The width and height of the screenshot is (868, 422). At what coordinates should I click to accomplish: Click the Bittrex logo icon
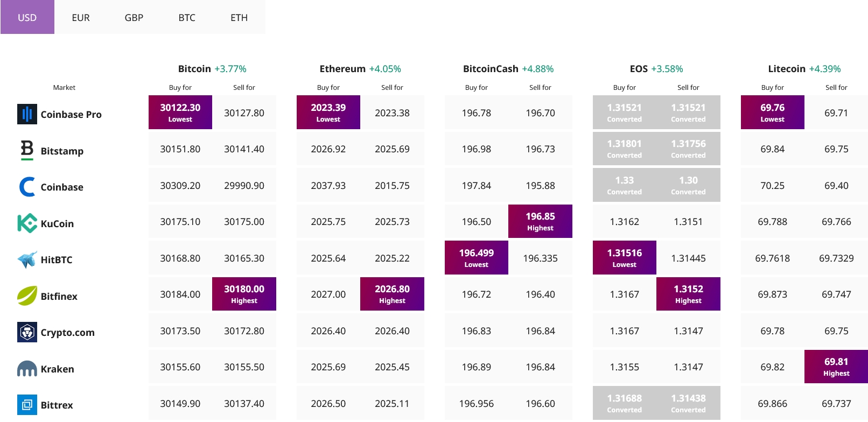point(27,405)
